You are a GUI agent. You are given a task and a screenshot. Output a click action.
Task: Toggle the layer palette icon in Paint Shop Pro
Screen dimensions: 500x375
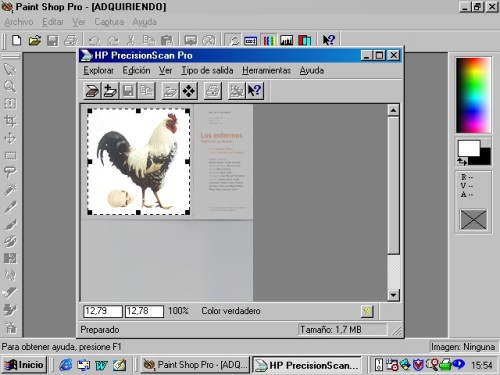pos(304,40)
